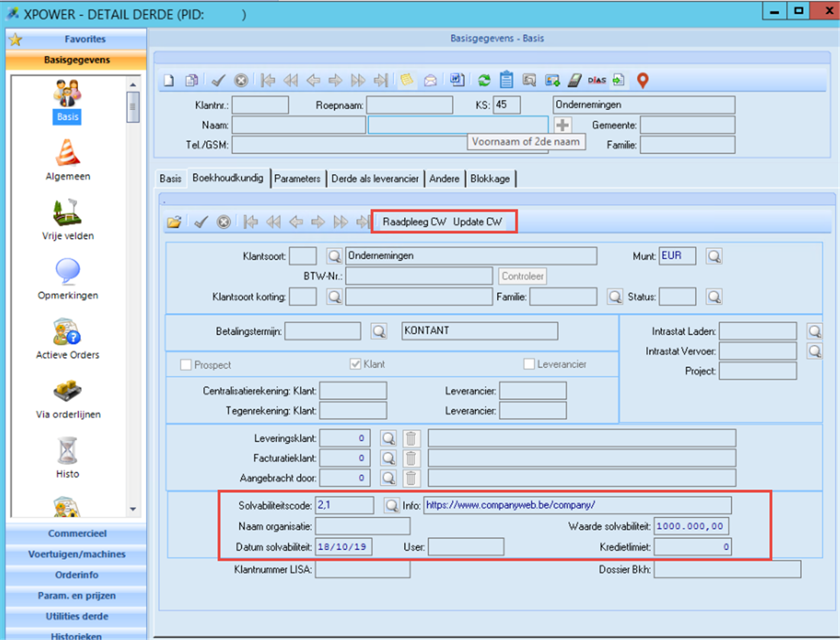Click the search icon next to Solvabiliteitscode
The height and width of the screenshot is (640, 840).
pos(391,506)
